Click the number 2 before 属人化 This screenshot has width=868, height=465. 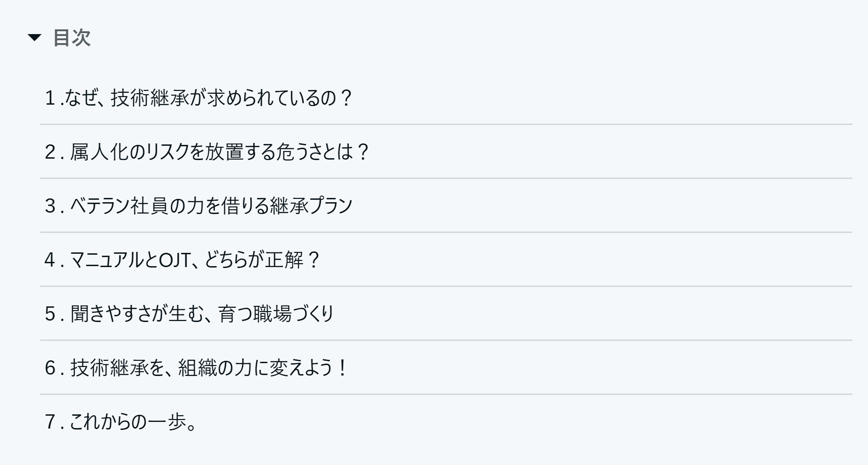point(51,152)
